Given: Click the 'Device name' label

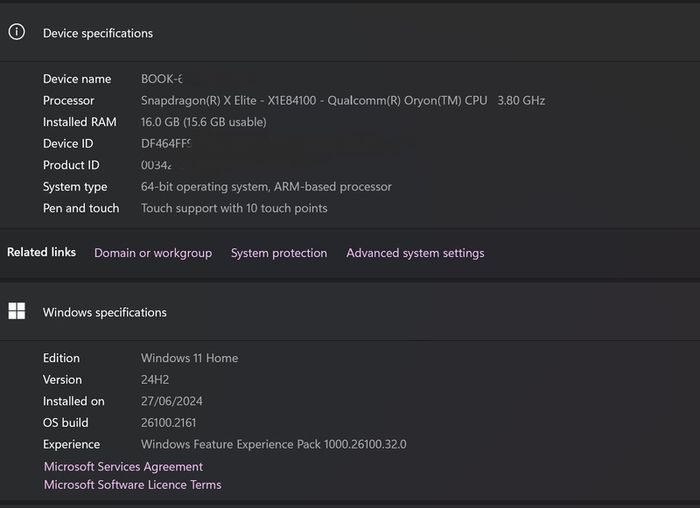Looking at the screenshot, I should pos(77,79).
